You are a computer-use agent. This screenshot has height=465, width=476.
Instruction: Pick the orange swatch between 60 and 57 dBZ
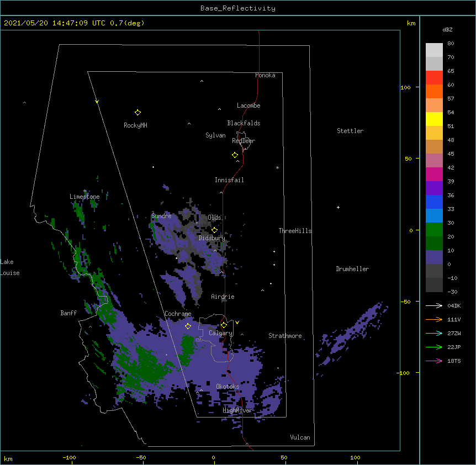(434, 91)
